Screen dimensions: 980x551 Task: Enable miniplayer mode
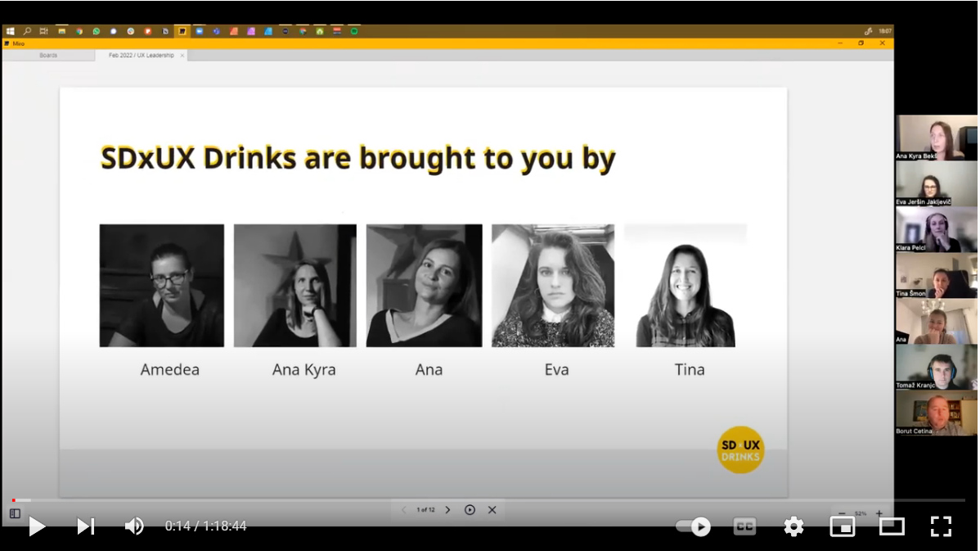coord(843,526)
